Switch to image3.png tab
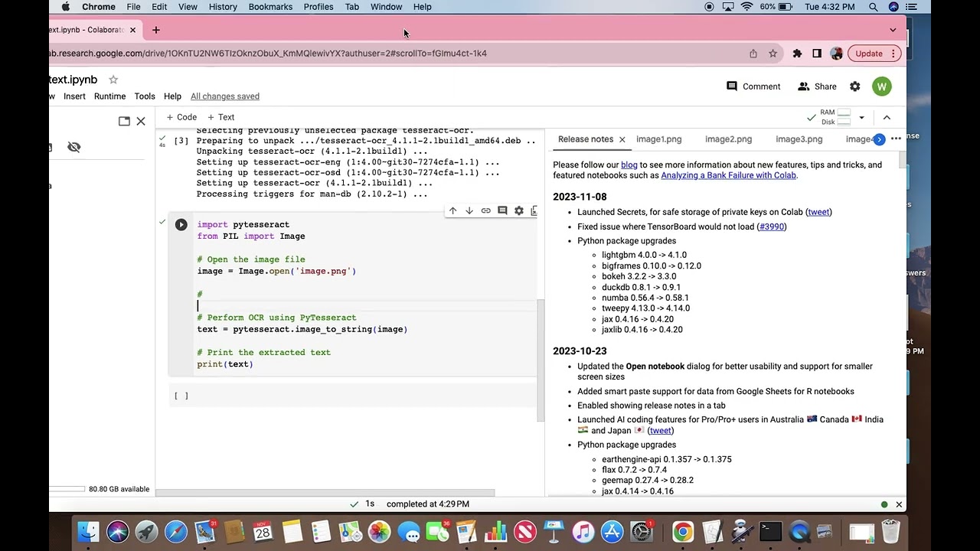 pos(799,139)
